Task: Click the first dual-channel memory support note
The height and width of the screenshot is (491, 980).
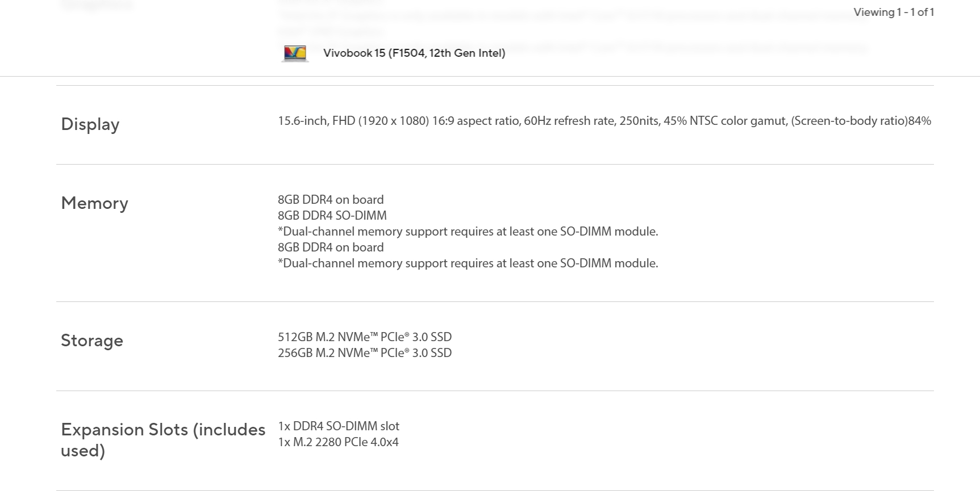Action: click(x=468, y=232)
